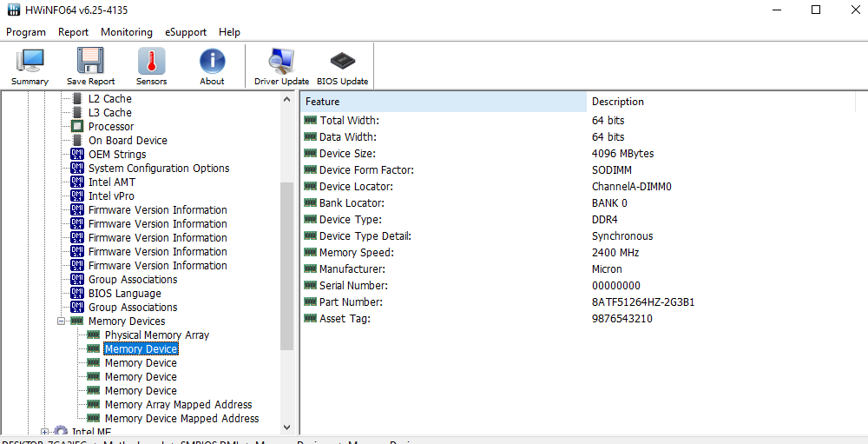
Task: Select L2 Cache in the tree
Action: [110, 99]
